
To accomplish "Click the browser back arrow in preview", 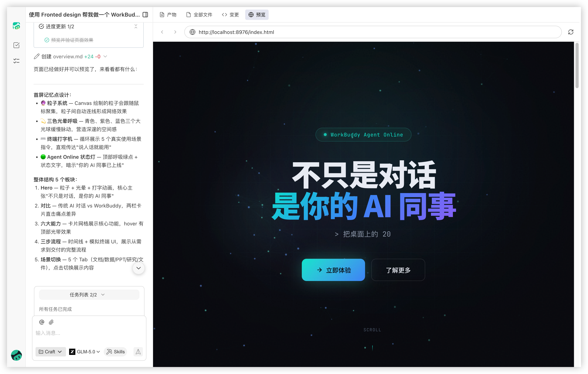I will coord(162,32).
